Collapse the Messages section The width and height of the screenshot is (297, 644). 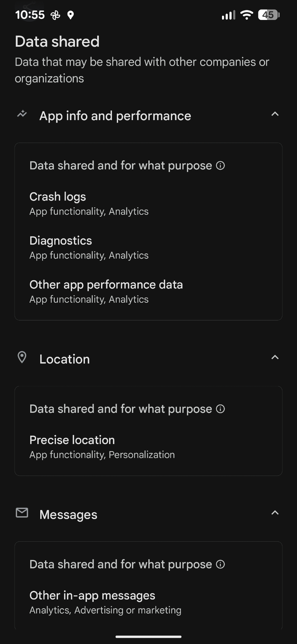275,513
